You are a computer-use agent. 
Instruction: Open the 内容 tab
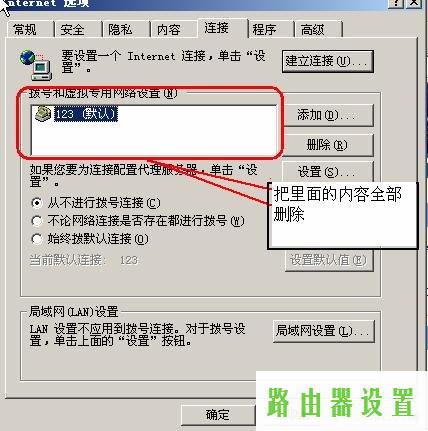pos(173,30)
